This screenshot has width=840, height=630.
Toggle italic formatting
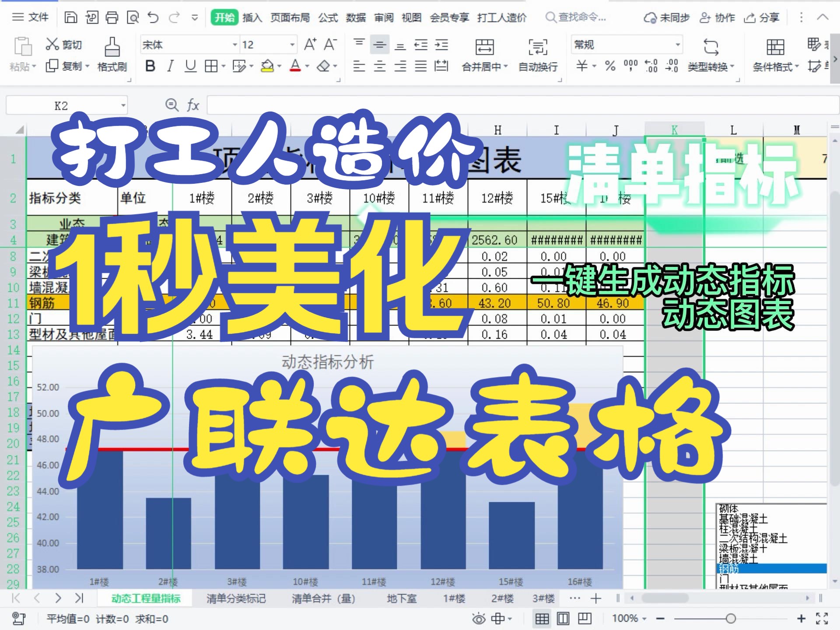[x=170, y=66]
